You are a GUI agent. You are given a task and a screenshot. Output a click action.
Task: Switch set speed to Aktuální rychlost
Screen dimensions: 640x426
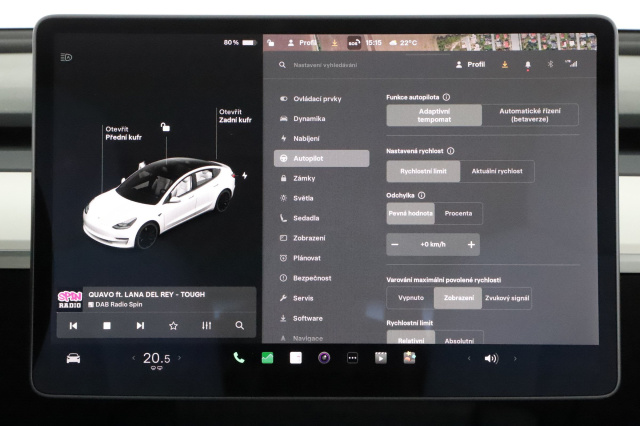pyautogui.click(x=497, y=172)
